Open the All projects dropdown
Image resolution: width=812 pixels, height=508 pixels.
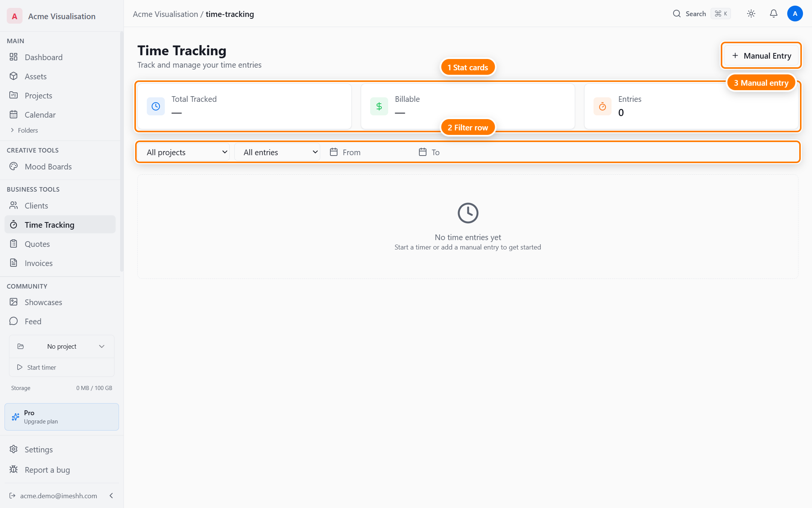click(x=183, y=152)
